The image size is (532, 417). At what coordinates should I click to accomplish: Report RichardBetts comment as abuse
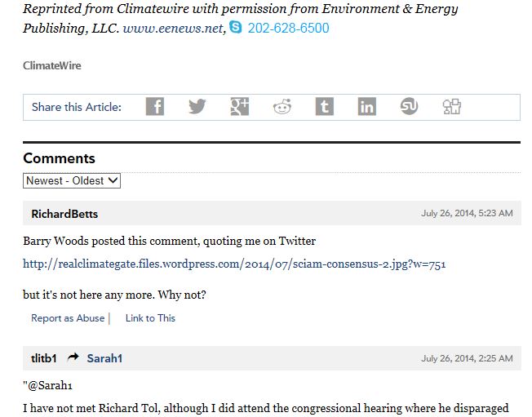pyautogui.click(x=68, y=318)
